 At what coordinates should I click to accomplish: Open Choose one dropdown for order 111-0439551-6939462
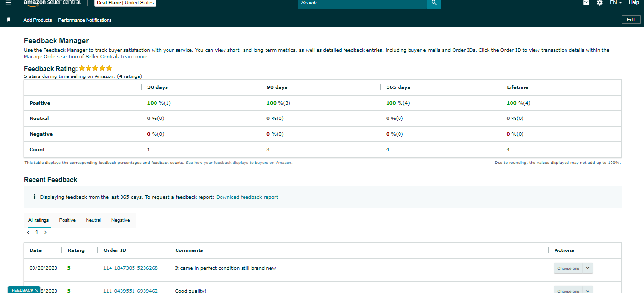click(573, 290)
